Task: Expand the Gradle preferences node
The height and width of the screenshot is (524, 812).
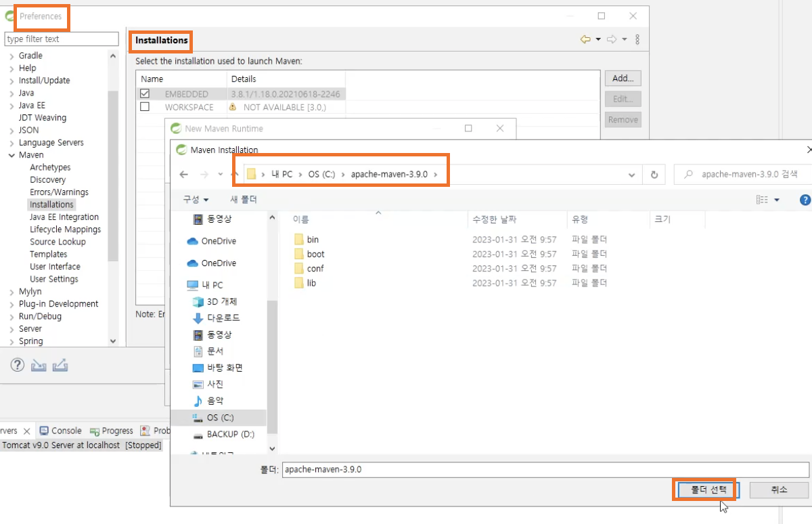Action: [12, 56]
